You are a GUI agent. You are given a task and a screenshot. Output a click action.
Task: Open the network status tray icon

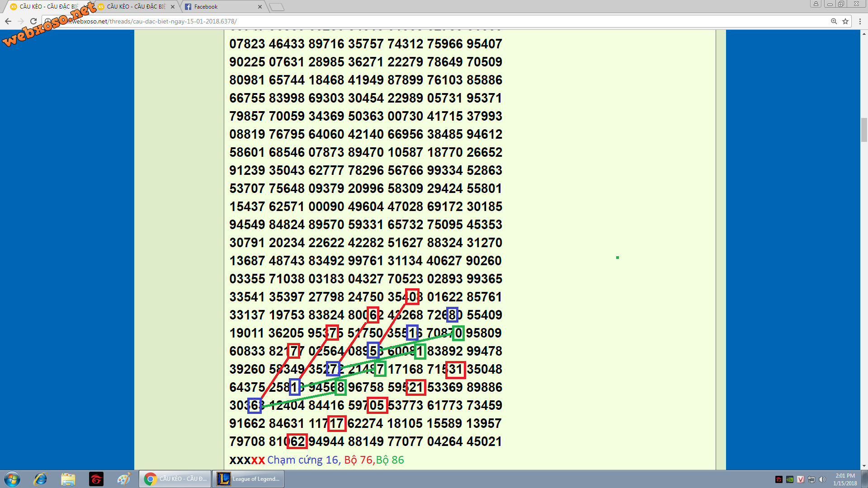click(x=811, y=479)
